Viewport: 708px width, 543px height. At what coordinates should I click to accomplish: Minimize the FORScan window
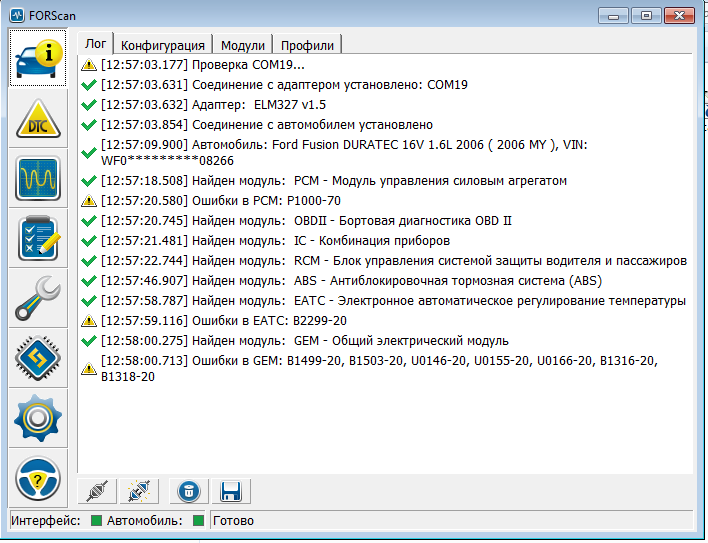point(613,16)
